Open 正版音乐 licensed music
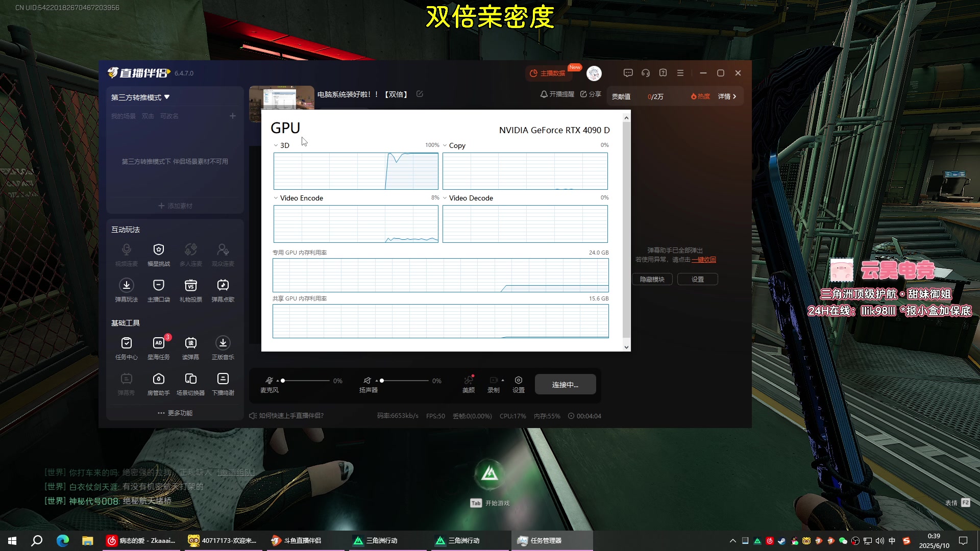 pos(223,347)
